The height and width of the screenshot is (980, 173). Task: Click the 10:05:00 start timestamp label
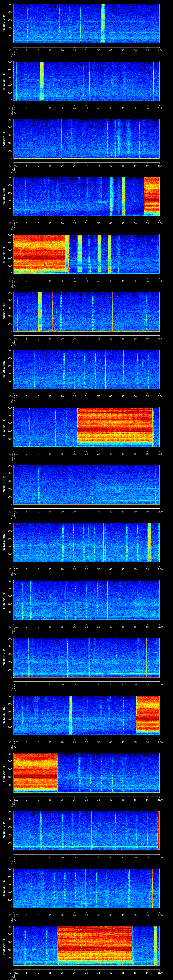pyautogui.click(x=13, y=281)
